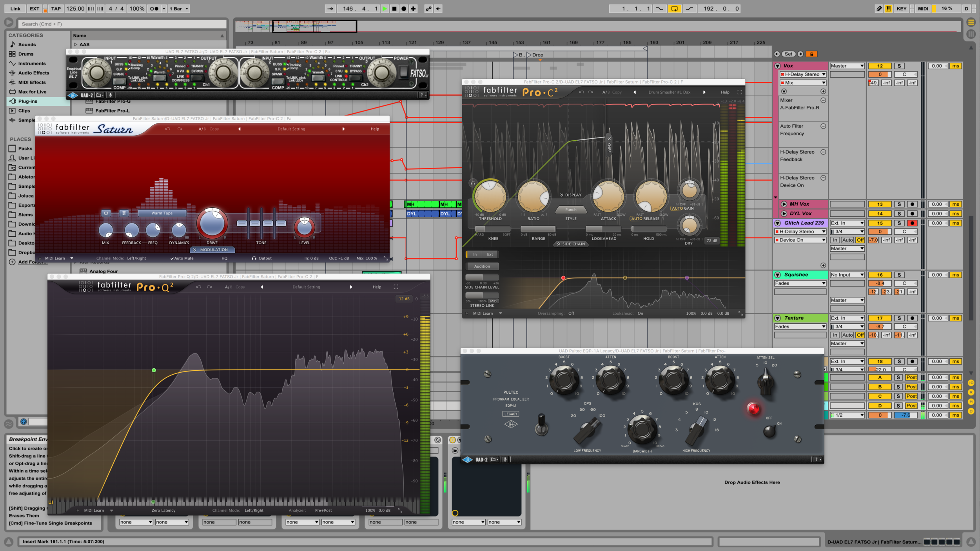Screen dimensions: 980x551
Task: Toggle Pro-C 2 full screen icon
Action: coord(740,92)
